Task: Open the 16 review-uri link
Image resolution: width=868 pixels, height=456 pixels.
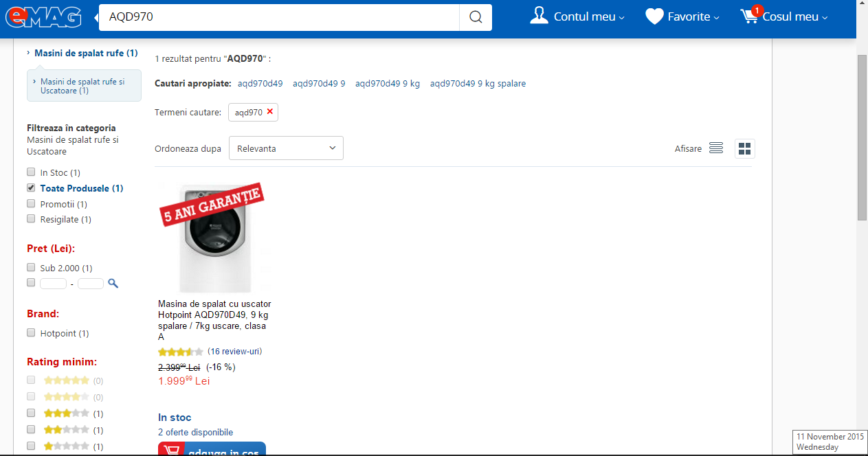Action: pos(235,352)
